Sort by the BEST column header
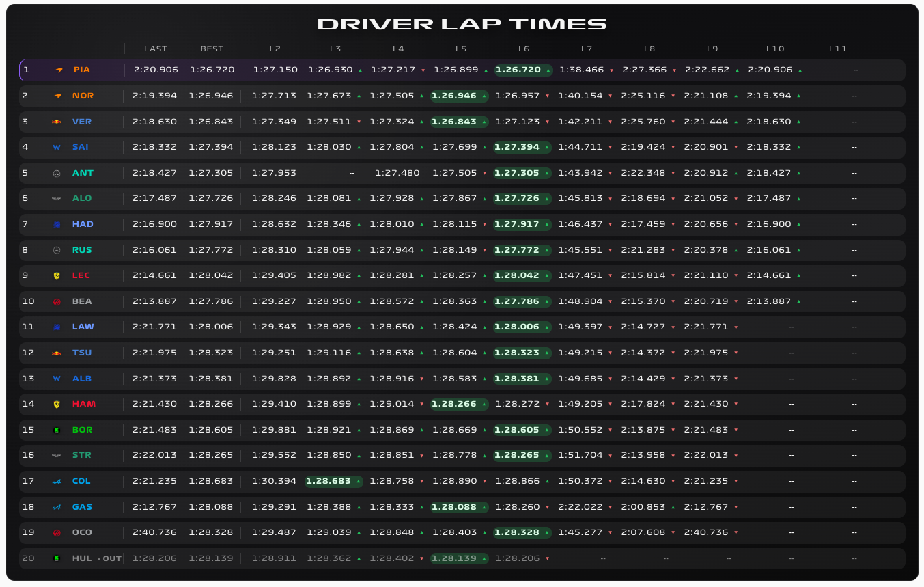The height and width of the screenshot is (587, 924). click(x=212, y=49)
